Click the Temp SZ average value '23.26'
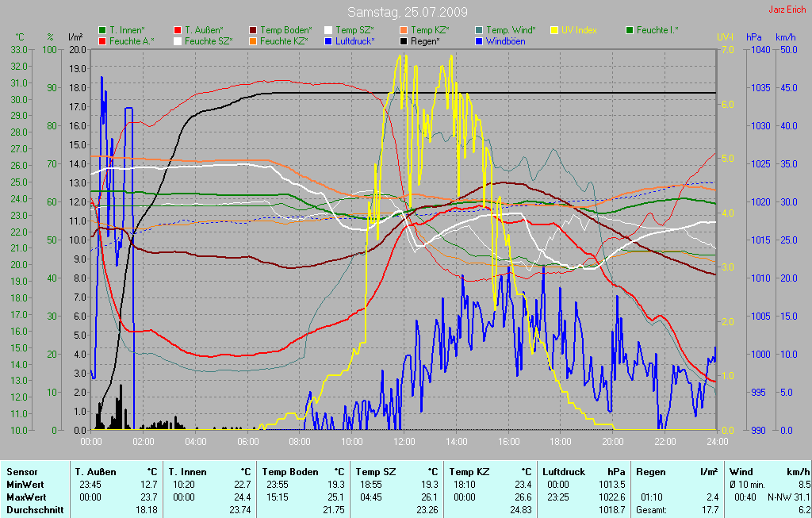812x518 pixels. 427,510
